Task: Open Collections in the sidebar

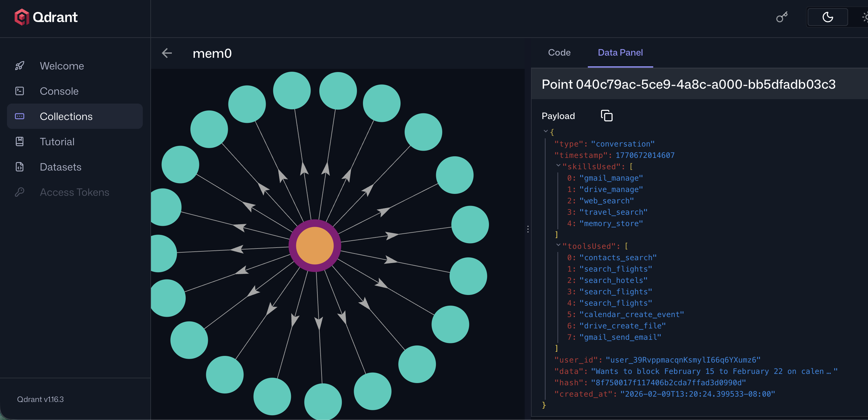Action: [x=66, y=116]
